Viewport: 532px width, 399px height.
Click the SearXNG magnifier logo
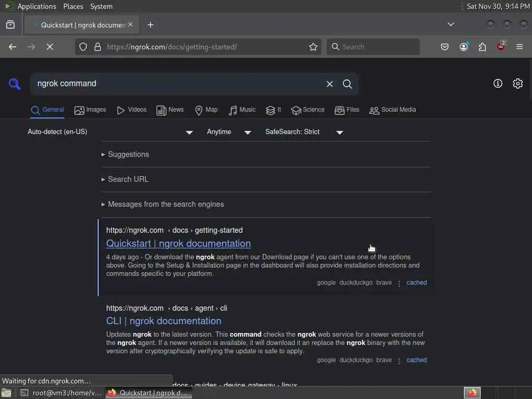click(x=15, y=84)
